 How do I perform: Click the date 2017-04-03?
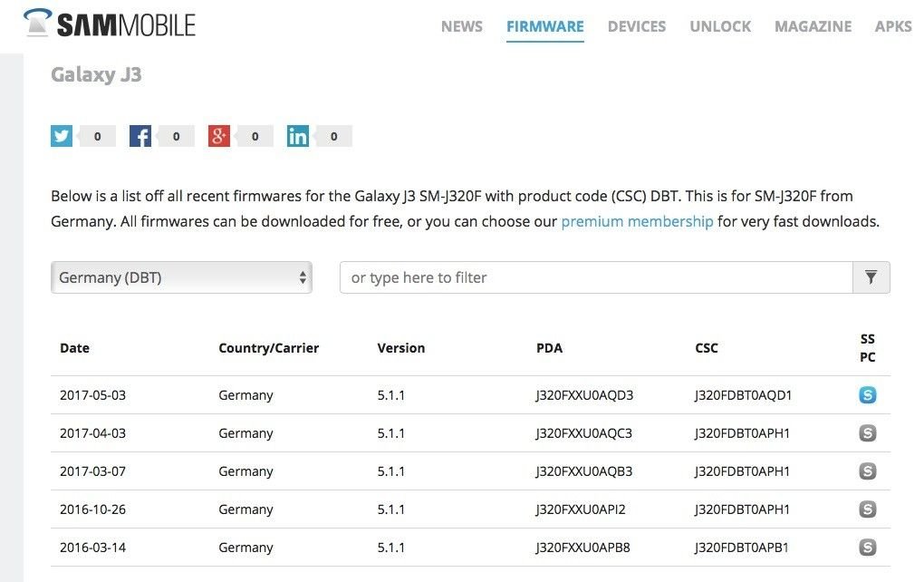point(92,433)
